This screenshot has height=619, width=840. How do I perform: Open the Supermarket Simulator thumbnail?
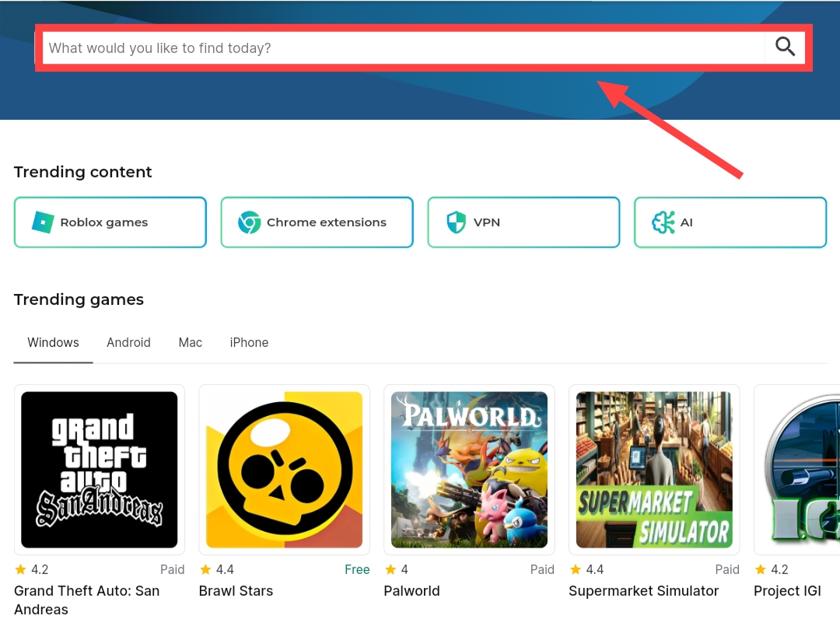[654, 470]
